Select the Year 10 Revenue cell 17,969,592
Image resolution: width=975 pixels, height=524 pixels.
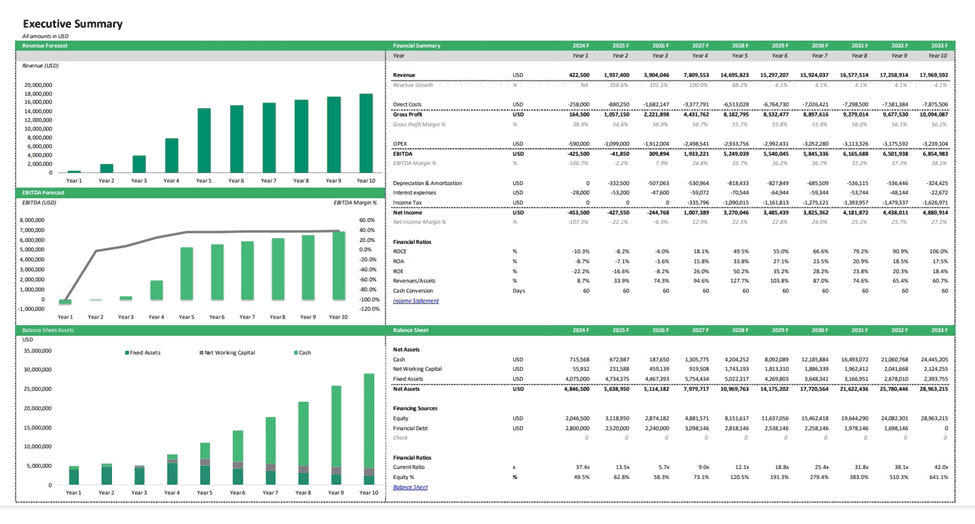pyautogui.click(x=933, y=75)
